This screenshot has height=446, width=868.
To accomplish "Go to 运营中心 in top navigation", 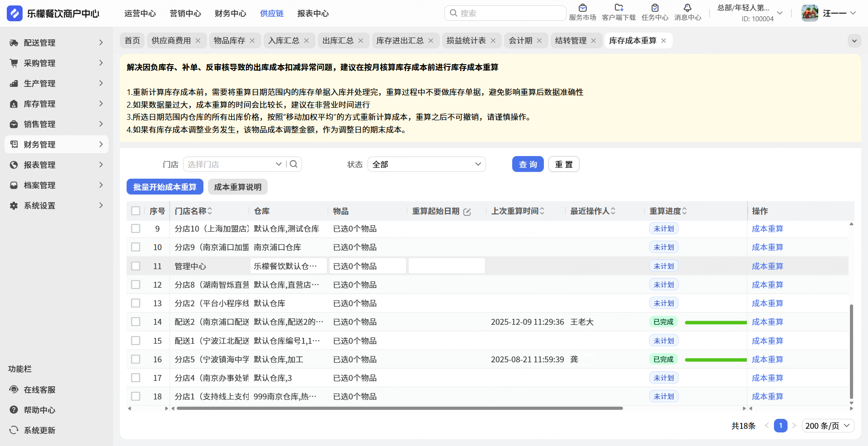I will click(x=140, y=14).
